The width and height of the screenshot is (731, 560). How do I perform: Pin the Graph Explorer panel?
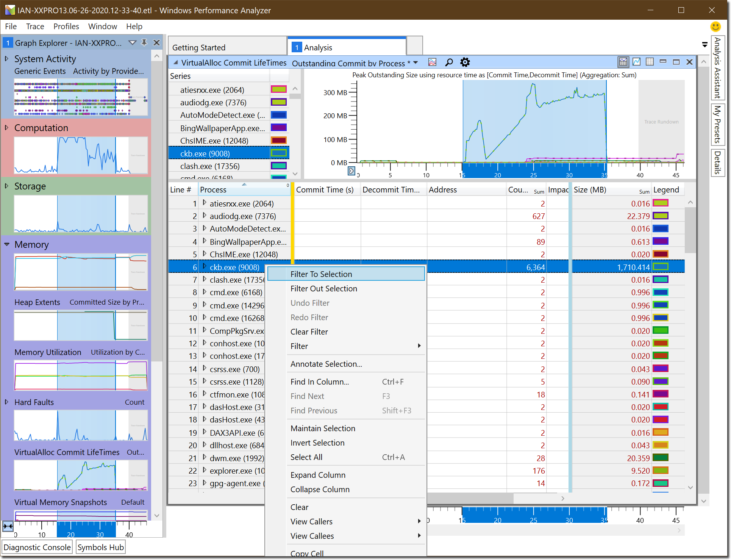point(144,43)
